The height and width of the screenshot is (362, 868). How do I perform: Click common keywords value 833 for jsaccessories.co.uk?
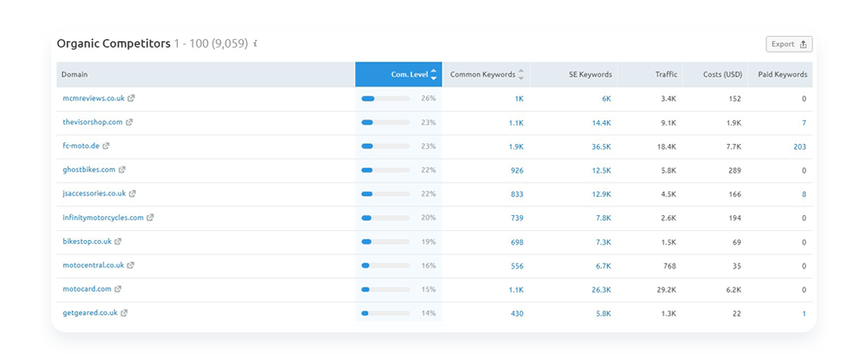coord(516,194)
